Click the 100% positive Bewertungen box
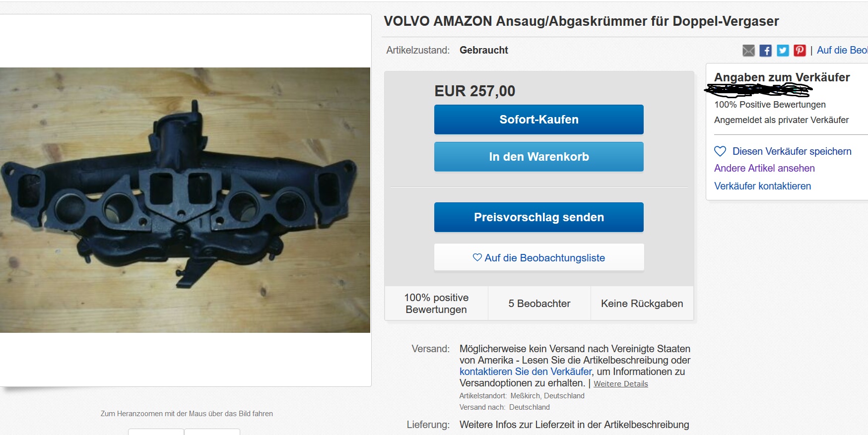 tap(436, 304)
